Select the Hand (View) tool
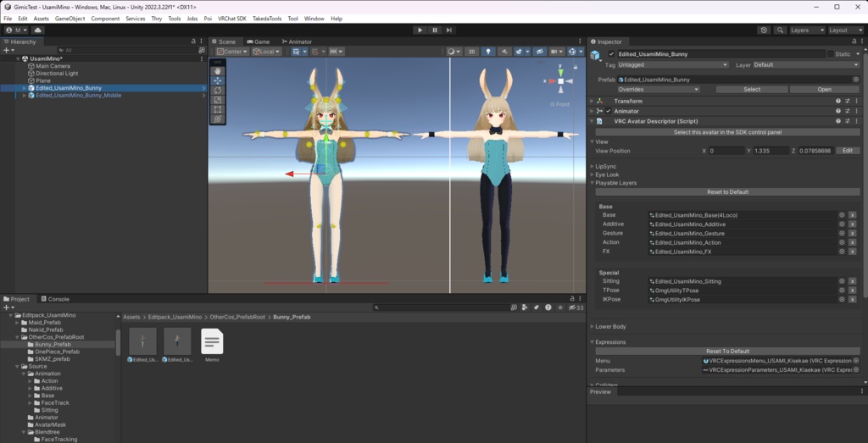 point(218,71)
